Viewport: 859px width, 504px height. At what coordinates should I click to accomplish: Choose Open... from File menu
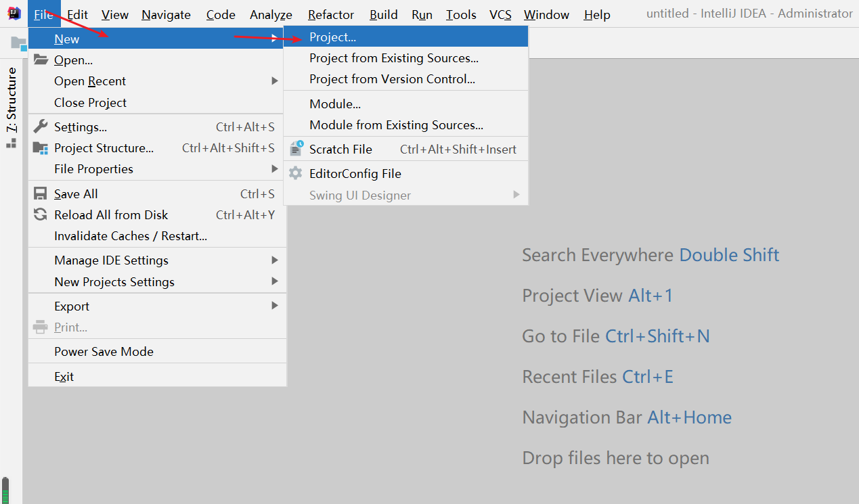coord(156,60)
